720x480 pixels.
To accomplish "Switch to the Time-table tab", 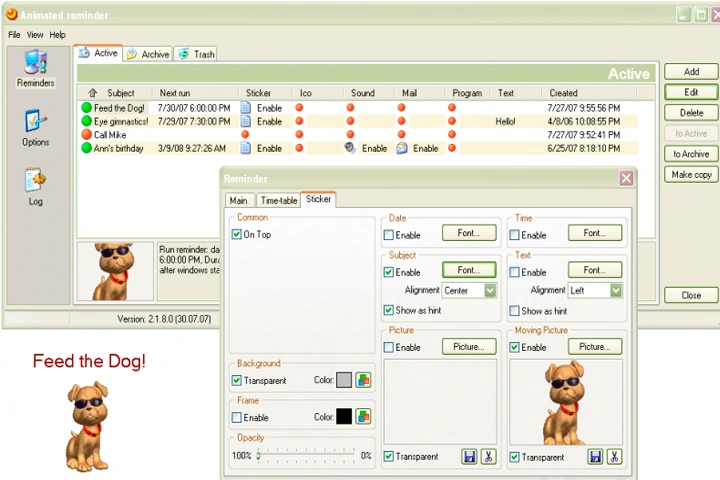I will (x=278, y=200).
